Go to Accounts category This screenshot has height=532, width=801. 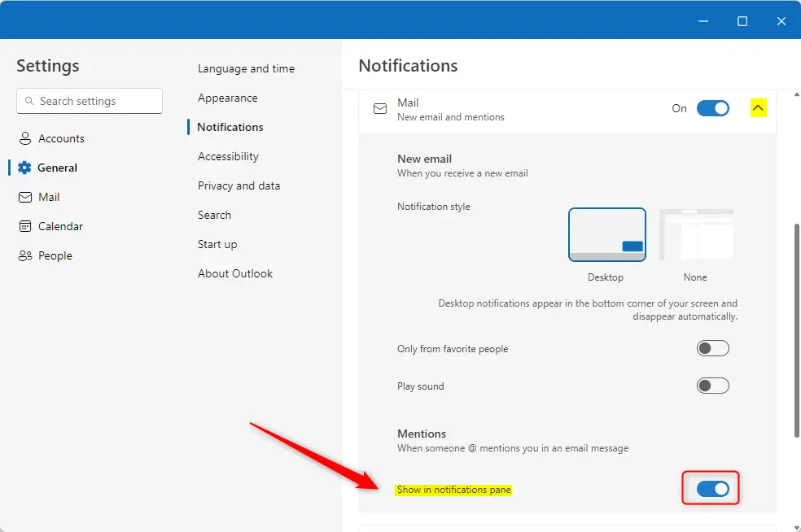pos(61,138)
